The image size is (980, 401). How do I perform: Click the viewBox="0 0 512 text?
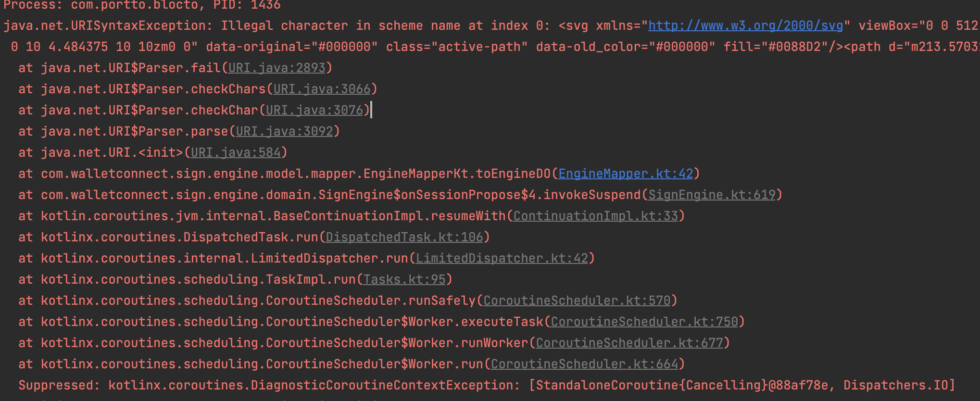[918, 25]
